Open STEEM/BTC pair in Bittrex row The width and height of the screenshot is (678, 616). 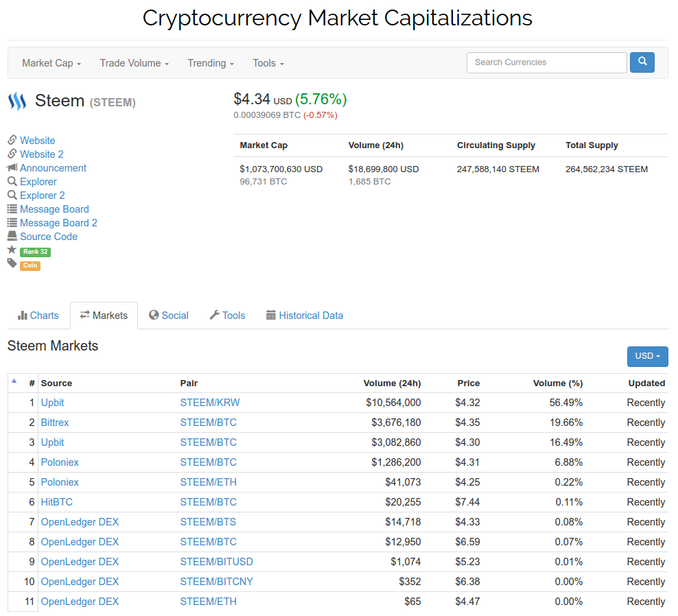click(209, 423)
